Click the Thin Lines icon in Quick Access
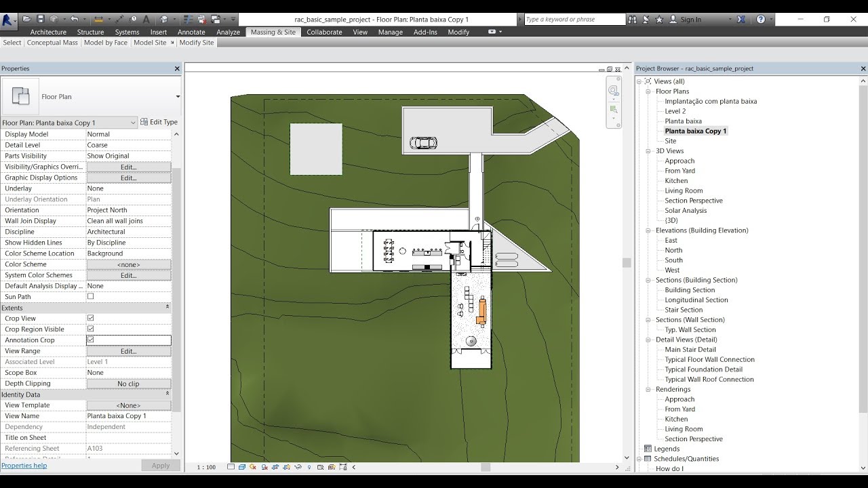Viewport: 868px width, 488px height. pos(188,19)
